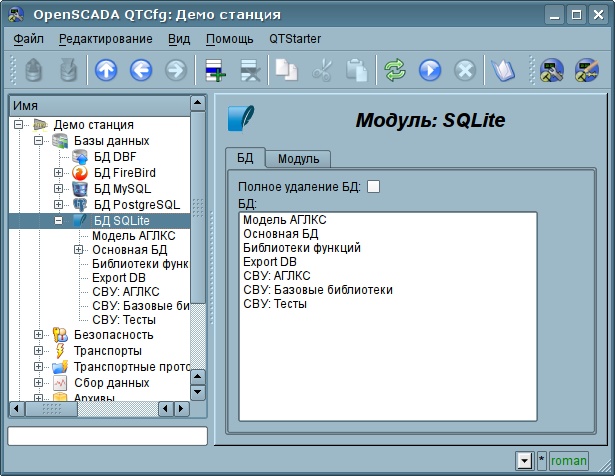
Task: Go back with the left arrow icon
Action: pos(141,71)
